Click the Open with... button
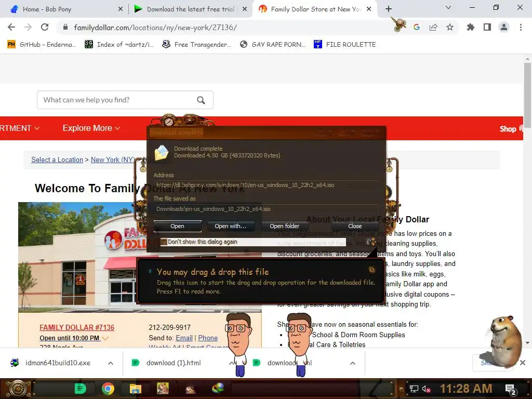This screenshot has height=399, width=532. [230, 226]
